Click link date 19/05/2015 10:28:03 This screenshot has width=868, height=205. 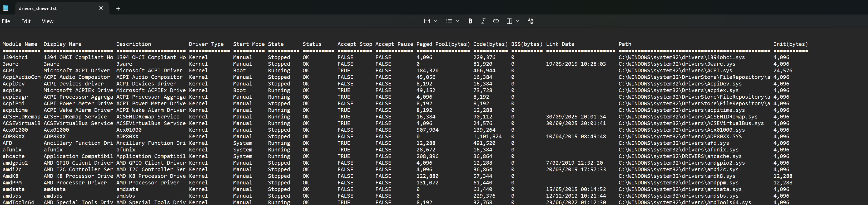tap(576, 64)
